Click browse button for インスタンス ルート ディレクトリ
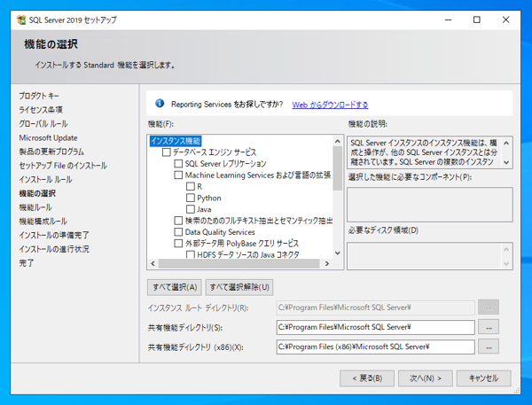 489,308
